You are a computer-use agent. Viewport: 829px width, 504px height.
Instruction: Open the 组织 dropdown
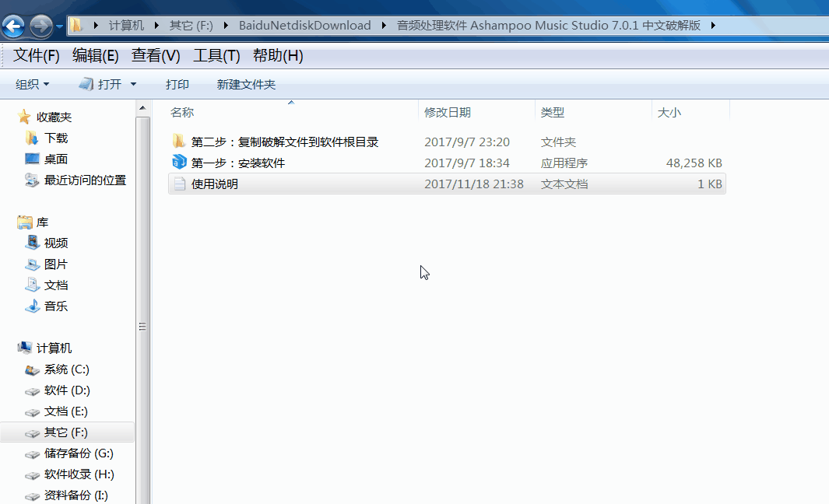[x=32, y=85]
